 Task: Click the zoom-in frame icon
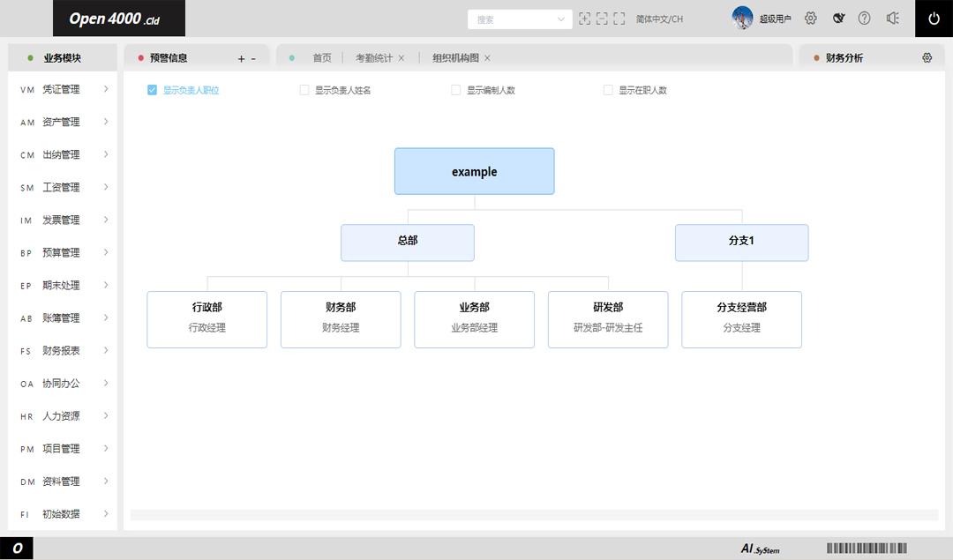584,19
